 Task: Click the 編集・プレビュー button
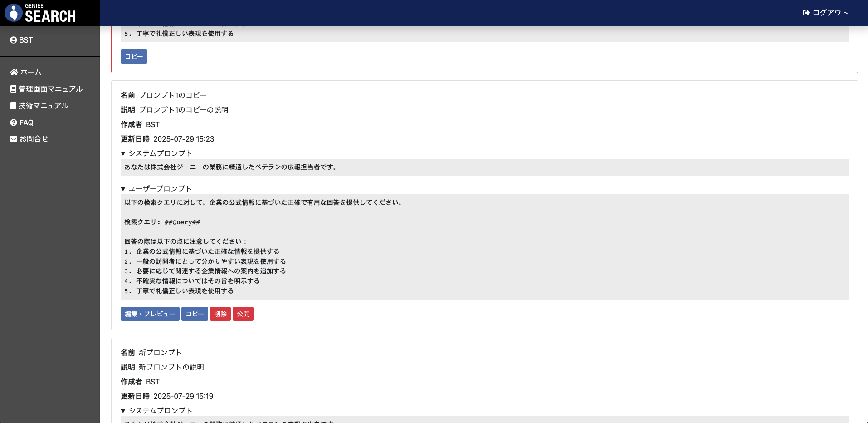pyautogui.click(x=150, y=314)
